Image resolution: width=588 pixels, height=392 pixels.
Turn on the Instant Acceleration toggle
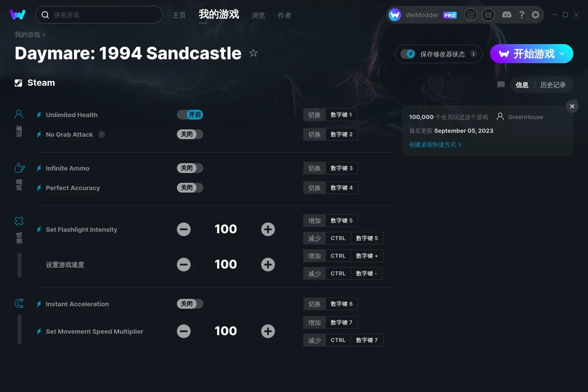point(190,304)
